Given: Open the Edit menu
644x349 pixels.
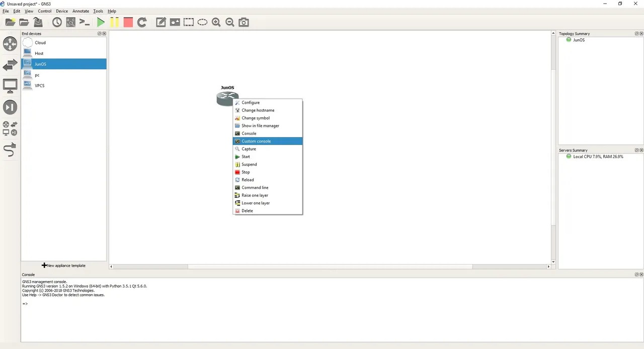Looking at the screenshot, I should [17, 11].
